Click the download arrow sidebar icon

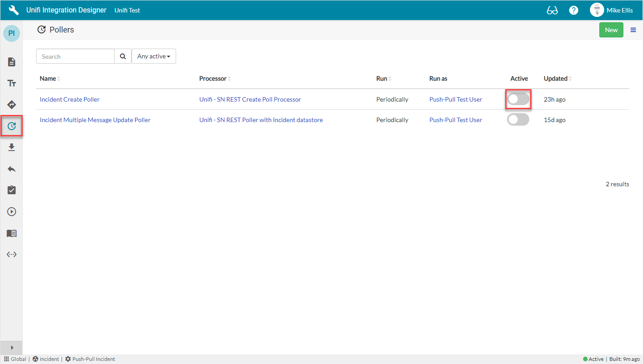(12, 147)
